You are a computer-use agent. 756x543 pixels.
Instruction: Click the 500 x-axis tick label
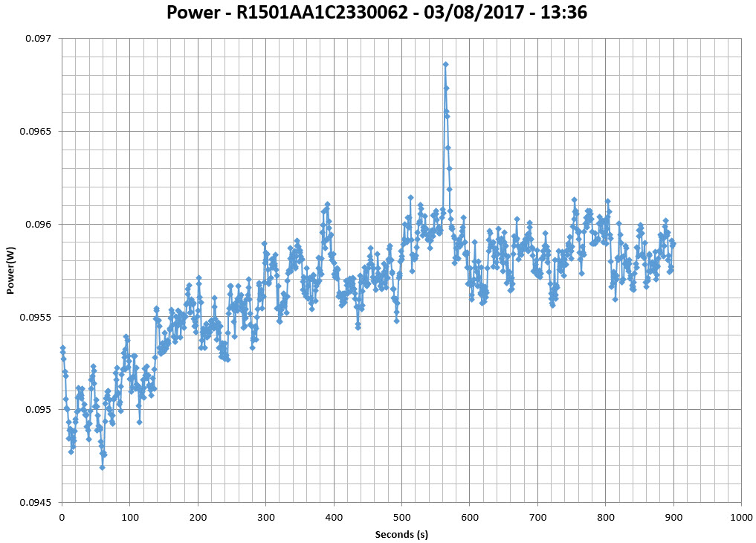tap(401, 516)
